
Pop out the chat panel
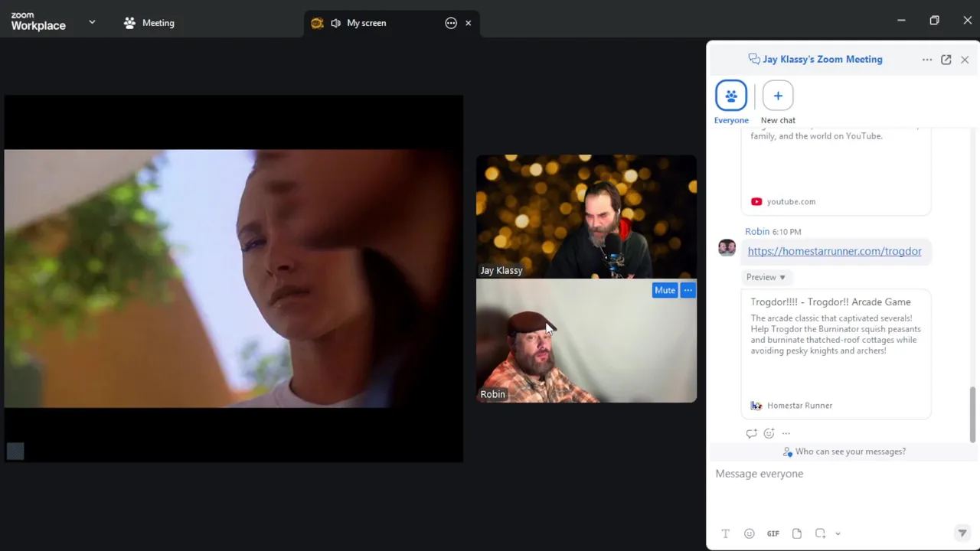pyautogui.click(x=946, y=60)
